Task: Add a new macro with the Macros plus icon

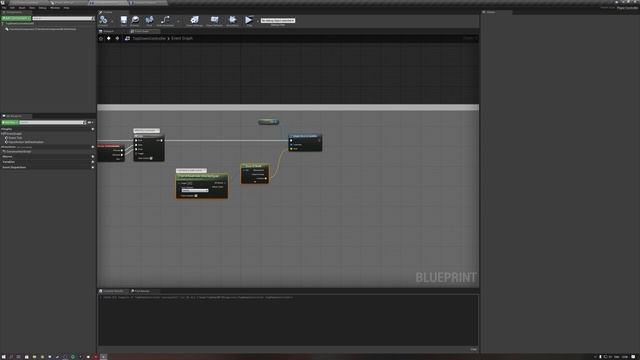Action: [x=93, y=157]
